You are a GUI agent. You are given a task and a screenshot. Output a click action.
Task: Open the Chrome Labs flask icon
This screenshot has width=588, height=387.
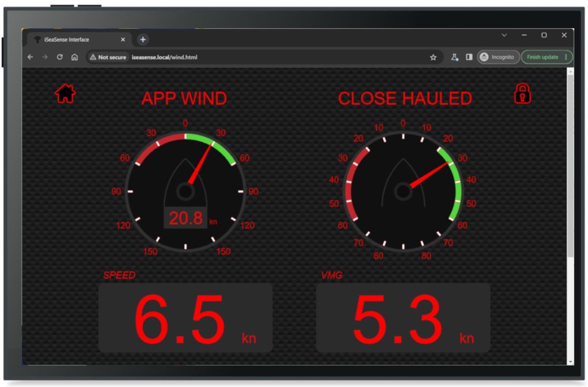click(x=454, y=57)
